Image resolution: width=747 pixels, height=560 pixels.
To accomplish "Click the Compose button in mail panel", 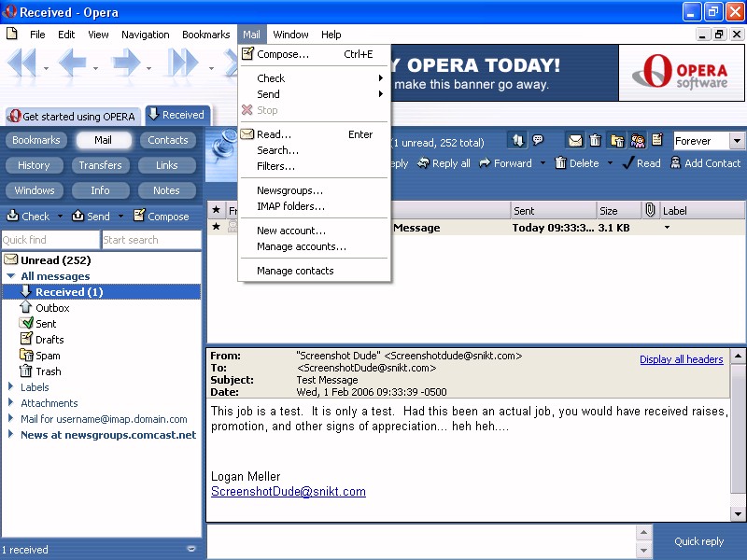I will (x=162, y=217).
